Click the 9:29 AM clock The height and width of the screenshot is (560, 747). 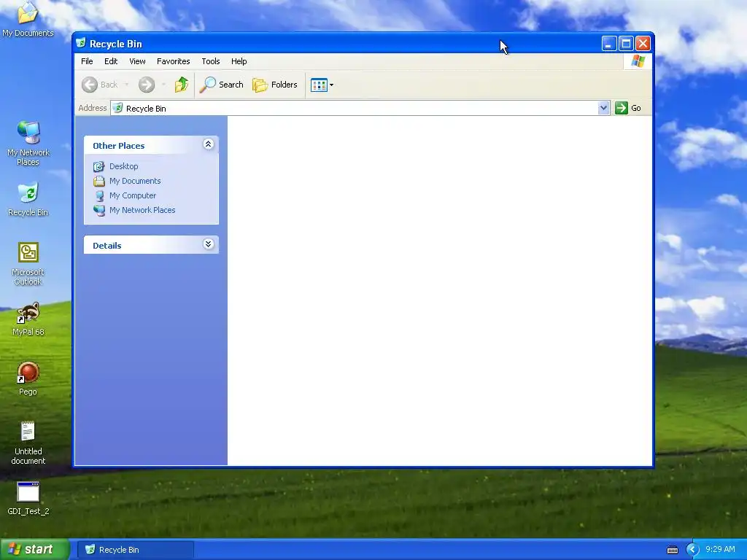pos(720,550)
